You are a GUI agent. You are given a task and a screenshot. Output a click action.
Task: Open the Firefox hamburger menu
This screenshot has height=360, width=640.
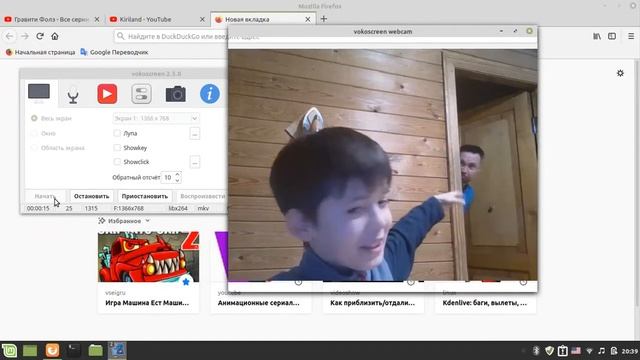(631, 36)
